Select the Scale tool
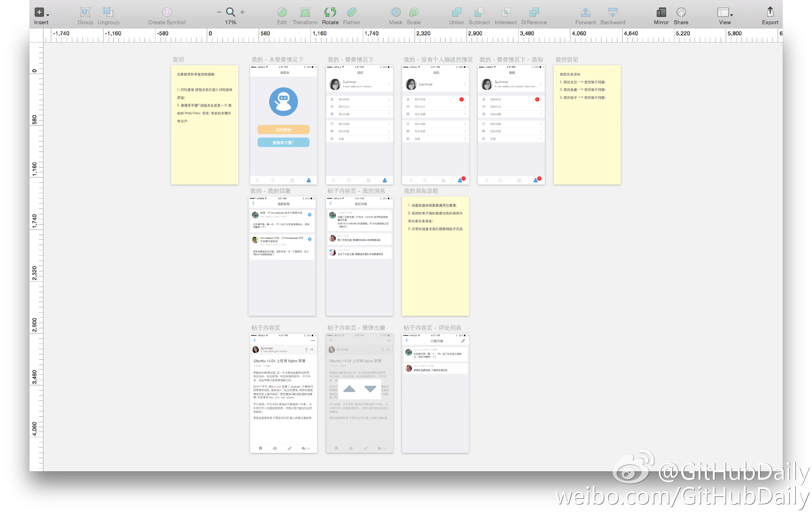The image size is (812, 513). [x=414, y=12]
